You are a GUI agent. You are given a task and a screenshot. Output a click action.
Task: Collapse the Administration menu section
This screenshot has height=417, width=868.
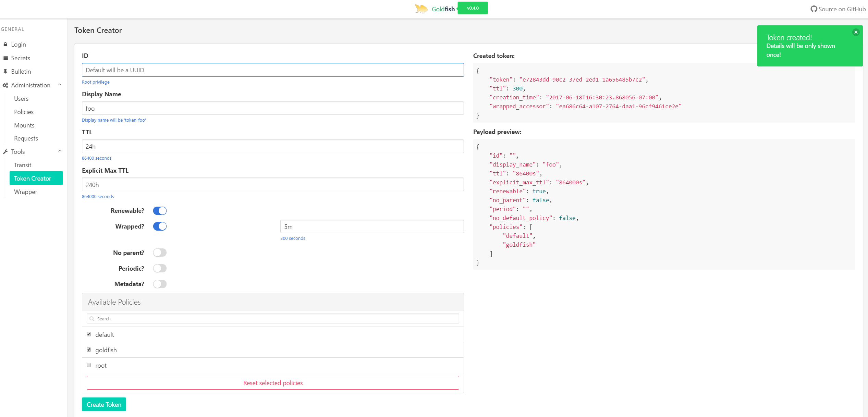(x=60, y=85)
